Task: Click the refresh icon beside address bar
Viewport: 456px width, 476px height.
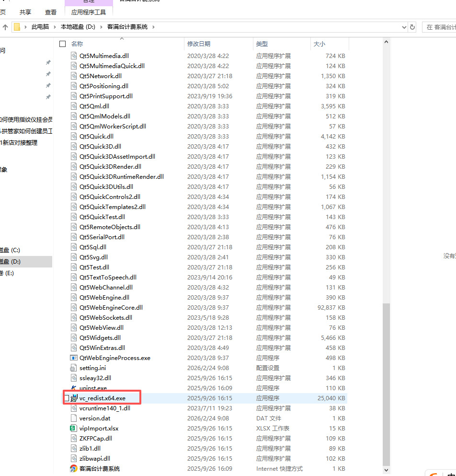Action: point(412,27)
